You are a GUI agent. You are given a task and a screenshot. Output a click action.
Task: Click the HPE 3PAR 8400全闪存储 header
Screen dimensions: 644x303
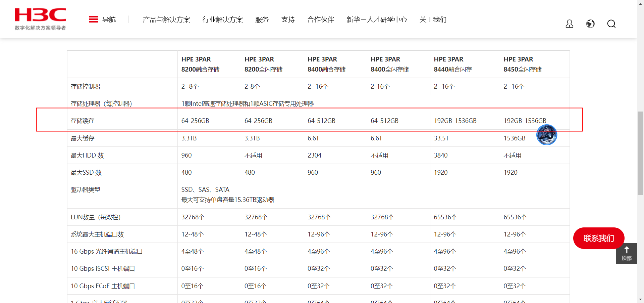(389, 64)
